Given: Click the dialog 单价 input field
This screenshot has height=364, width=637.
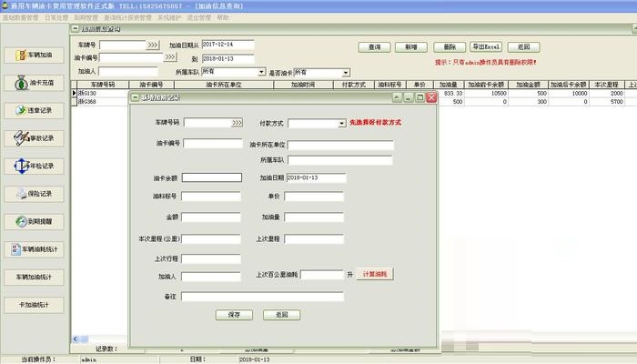Looking at the screenshot, I should tap(314, 197).
